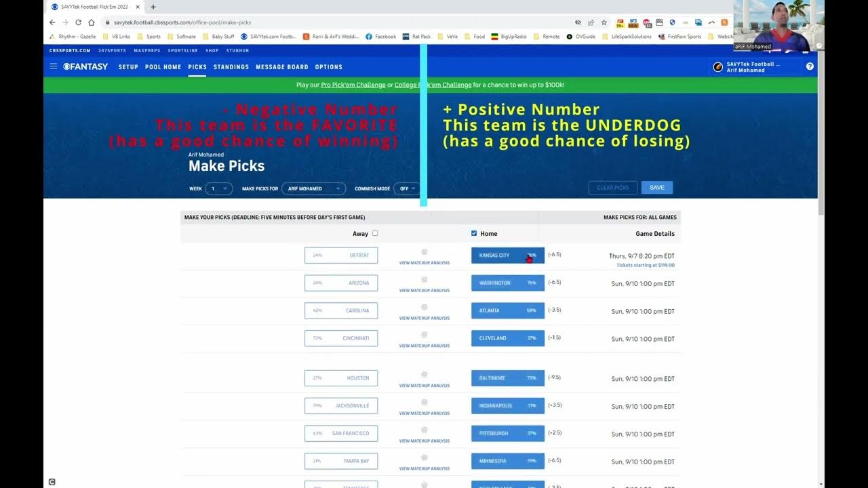Open a new browser tab

tap(153, 7)
